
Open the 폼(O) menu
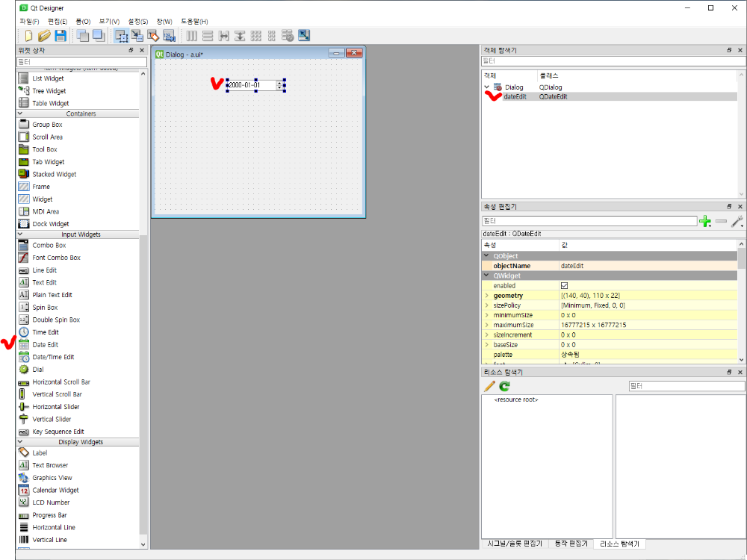(x=83, y=22)
